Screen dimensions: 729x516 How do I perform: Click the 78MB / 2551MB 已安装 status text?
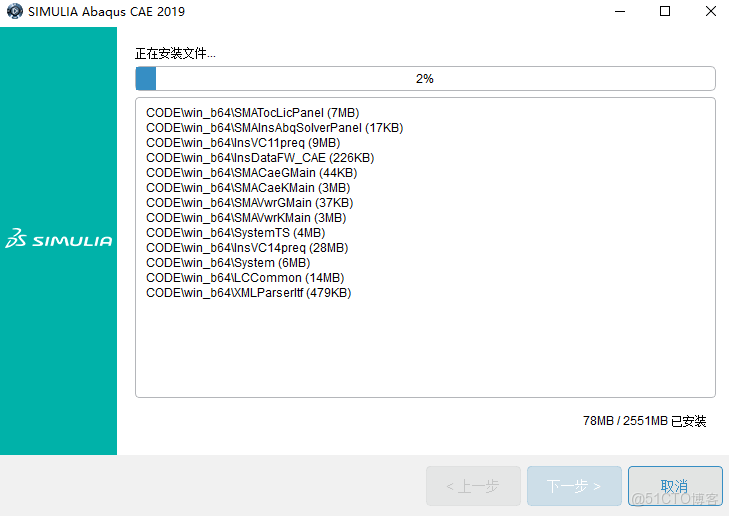(x=644, y=421)
